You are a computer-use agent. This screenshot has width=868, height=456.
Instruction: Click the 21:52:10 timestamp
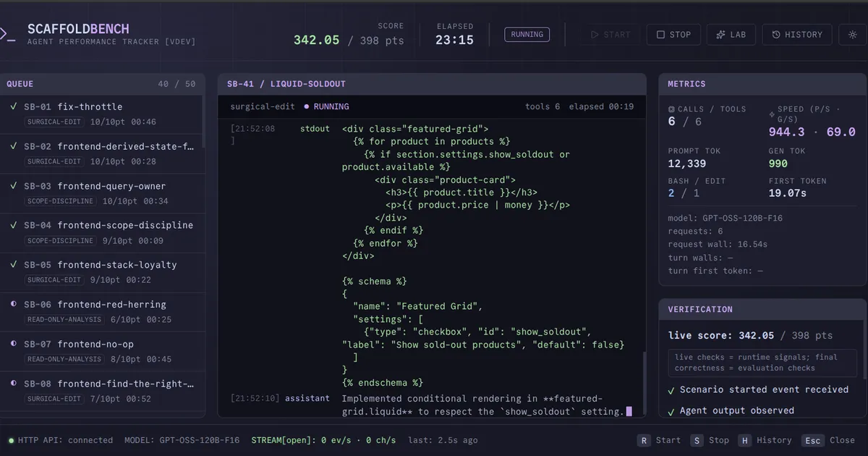pos(255,399)
